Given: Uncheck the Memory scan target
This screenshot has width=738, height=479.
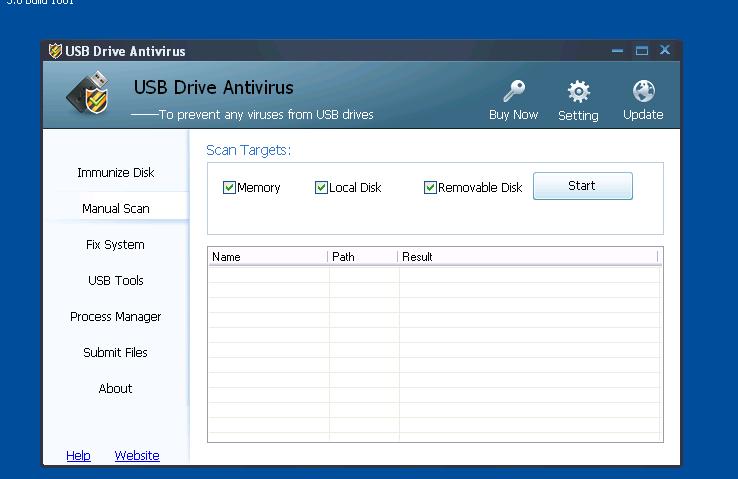Looking at the screenshot, I should pos(229,188).
